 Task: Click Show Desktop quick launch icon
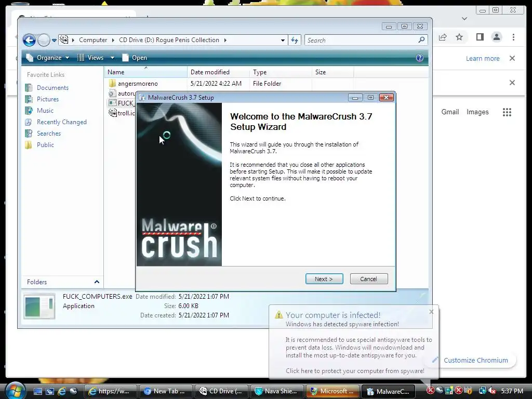(37, 391)
